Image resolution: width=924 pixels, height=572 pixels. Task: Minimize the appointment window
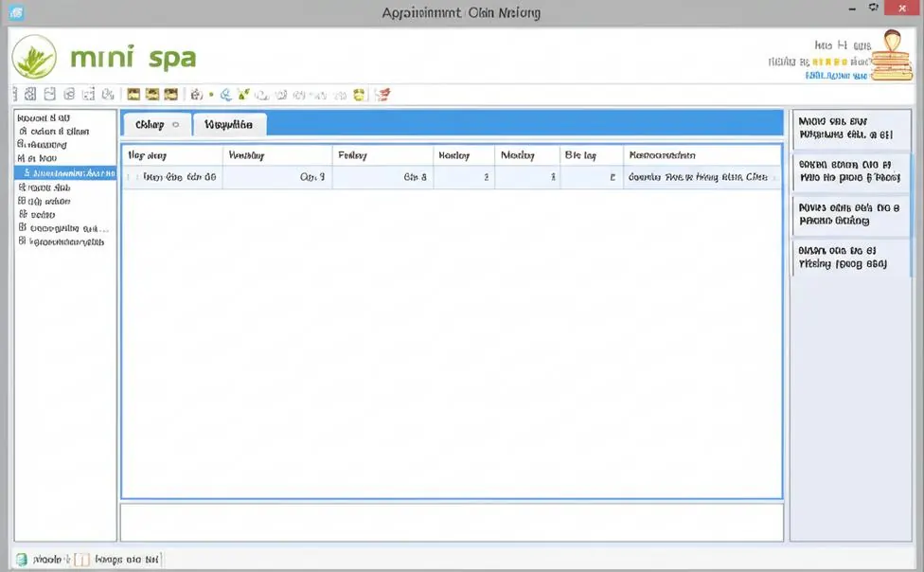(852, 9)
